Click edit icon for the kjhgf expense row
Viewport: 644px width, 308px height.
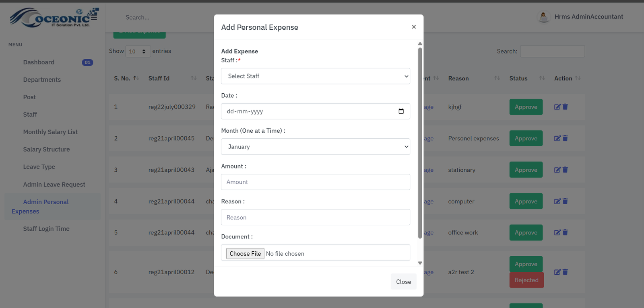pyautogui.click(x=557, y=107)
